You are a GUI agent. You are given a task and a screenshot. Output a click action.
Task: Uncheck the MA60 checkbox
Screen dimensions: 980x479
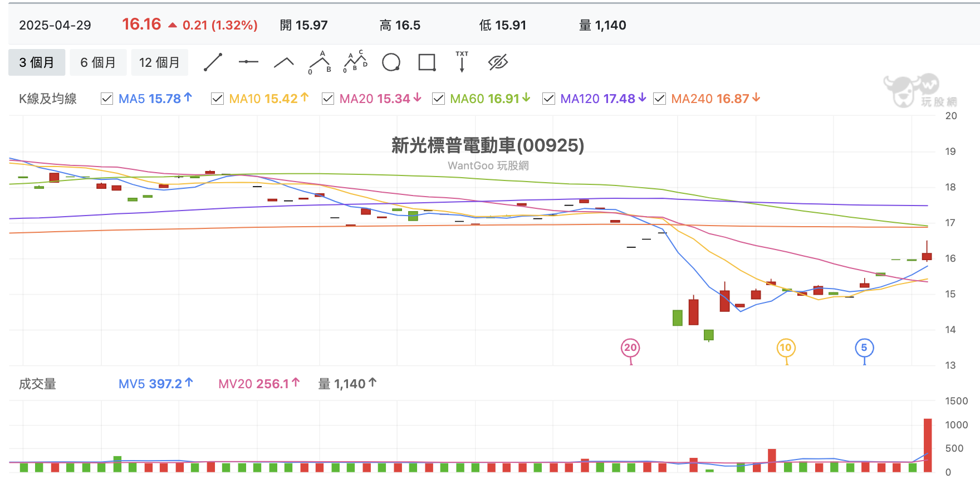point(438,99)
